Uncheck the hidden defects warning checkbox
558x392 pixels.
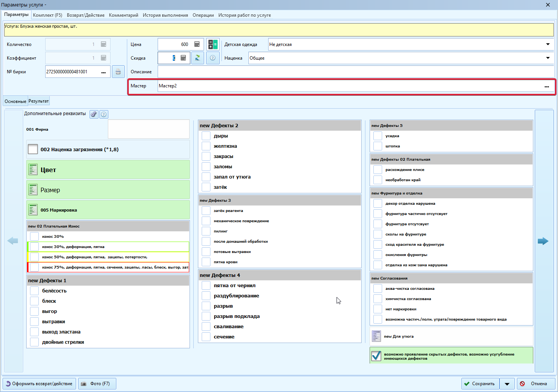pyautogui.click(x=376, y=356)
